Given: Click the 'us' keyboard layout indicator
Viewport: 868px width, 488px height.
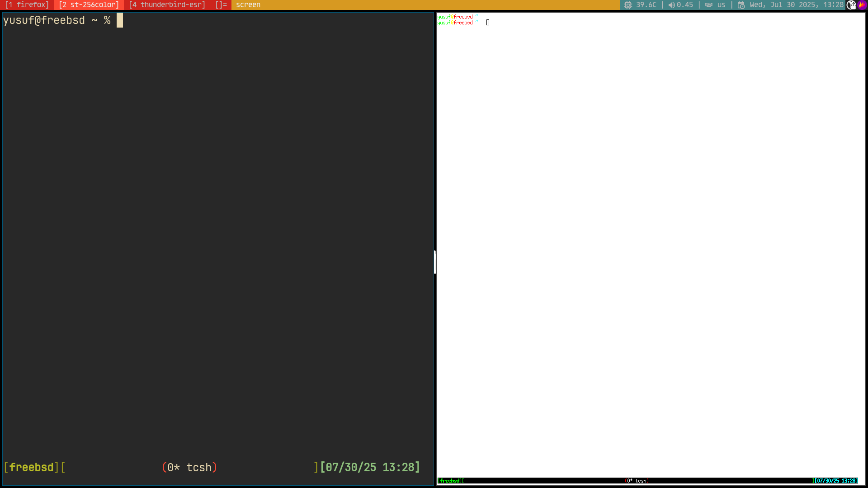Looking at the screenshot, I should pyautogui.click(x=721, y=5).
